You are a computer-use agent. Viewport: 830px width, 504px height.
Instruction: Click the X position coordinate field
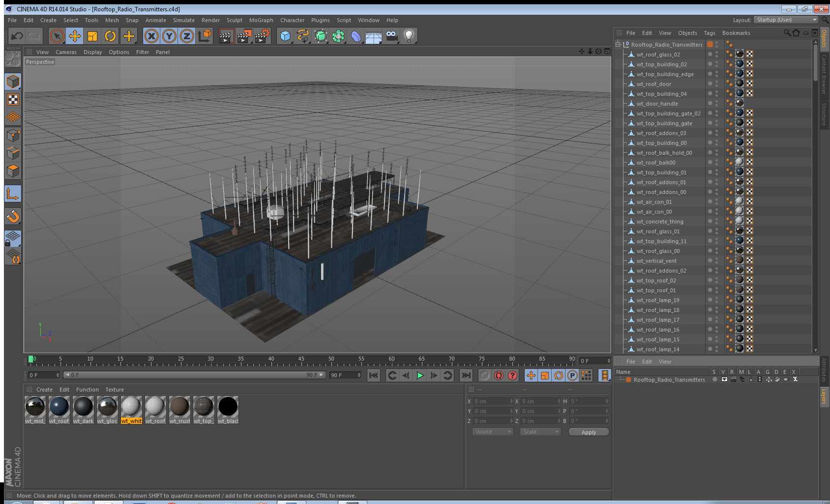pyautogui.click(x=493, y=401)
